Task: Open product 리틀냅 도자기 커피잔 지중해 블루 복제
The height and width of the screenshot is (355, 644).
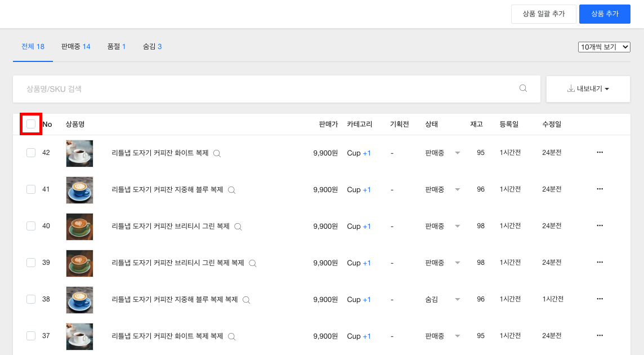Action: tap(167, 189)
